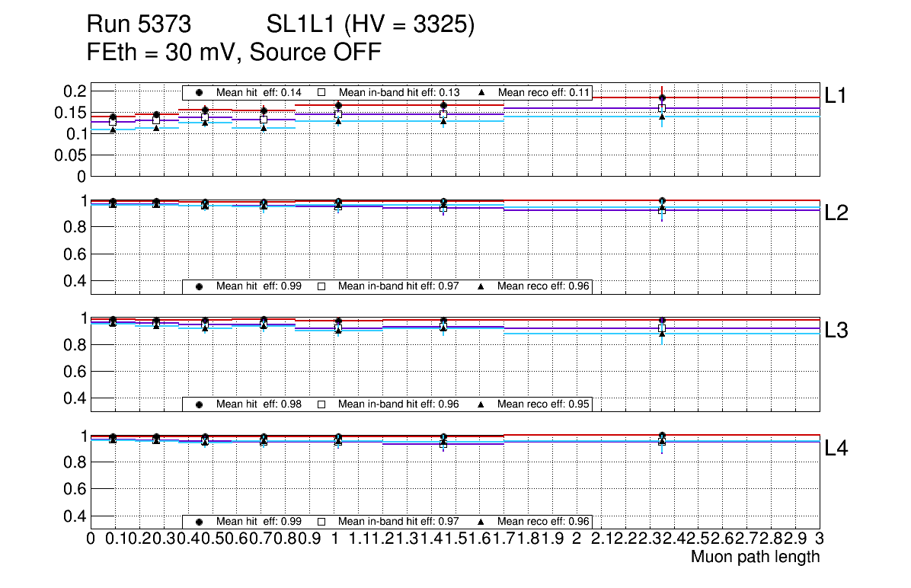Click the open square marker in L1 legend

(x=321, y=92)
